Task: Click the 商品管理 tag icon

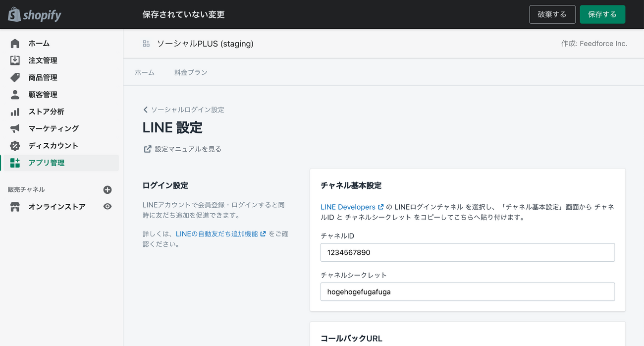Action: (15, 77)
